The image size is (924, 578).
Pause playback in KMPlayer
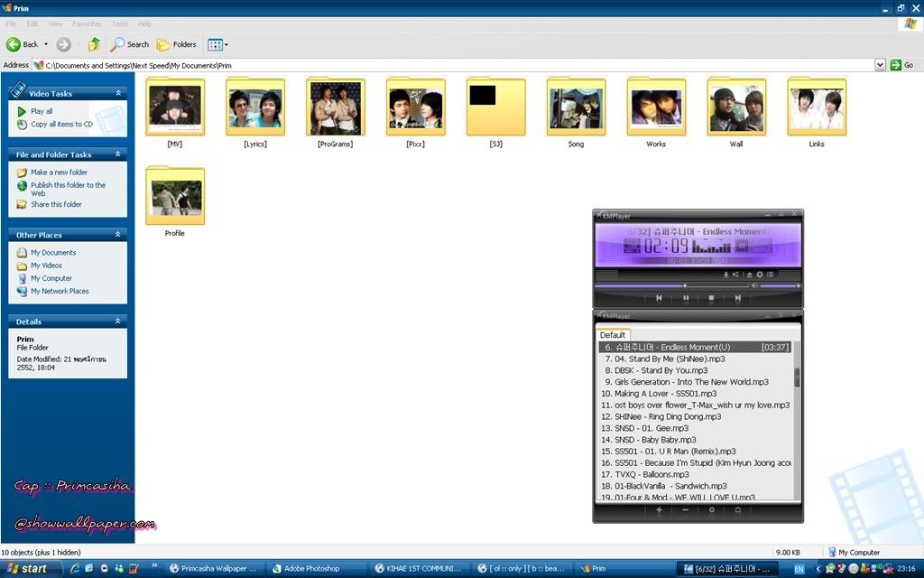tap(686, 298)
